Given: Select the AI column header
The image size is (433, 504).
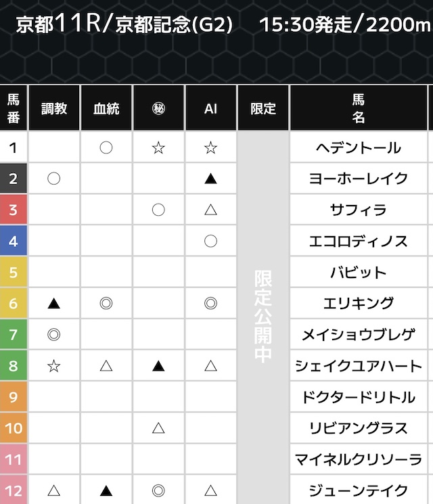Looking at the screenshot, I should tap(210, 108).
